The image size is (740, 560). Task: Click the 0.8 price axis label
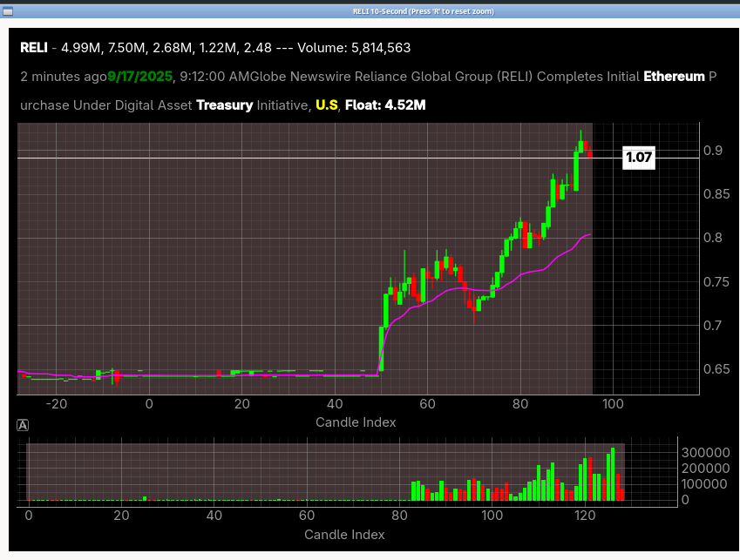pos(713,238)
